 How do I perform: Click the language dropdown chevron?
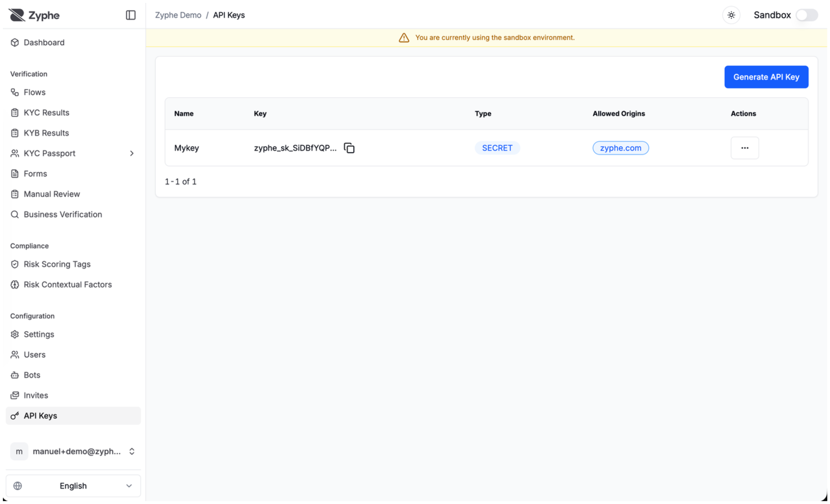[129, 486]
